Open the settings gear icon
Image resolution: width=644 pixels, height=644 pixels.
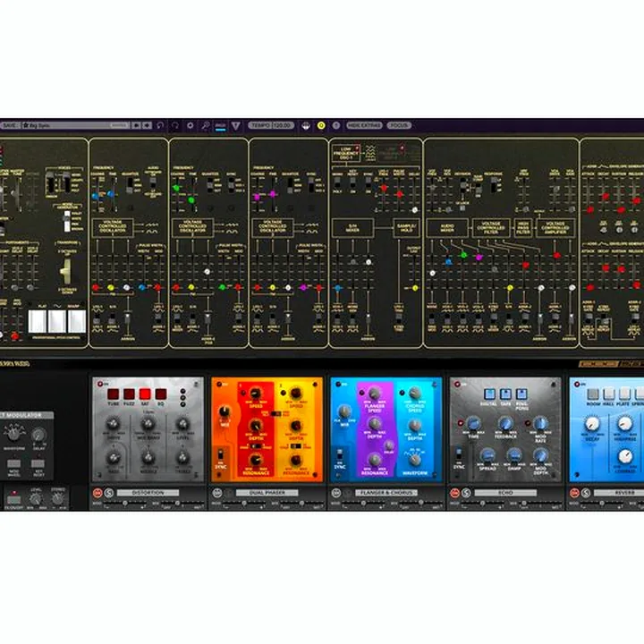pos(191,125)
